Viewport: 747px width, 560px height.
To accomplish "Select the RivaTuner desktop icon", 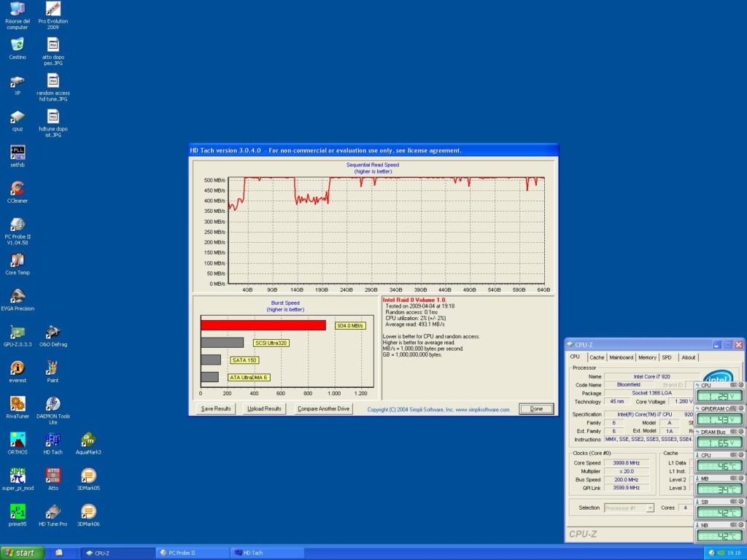I will (18, 408).
